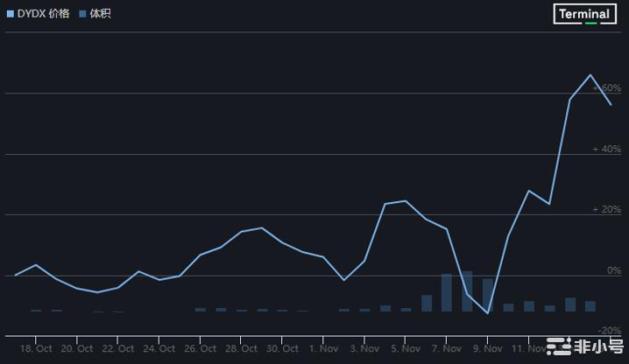Viewport: 629px width, 364px height.
Task: Click the last endpoint of the price line
Action: coord(611,104)
